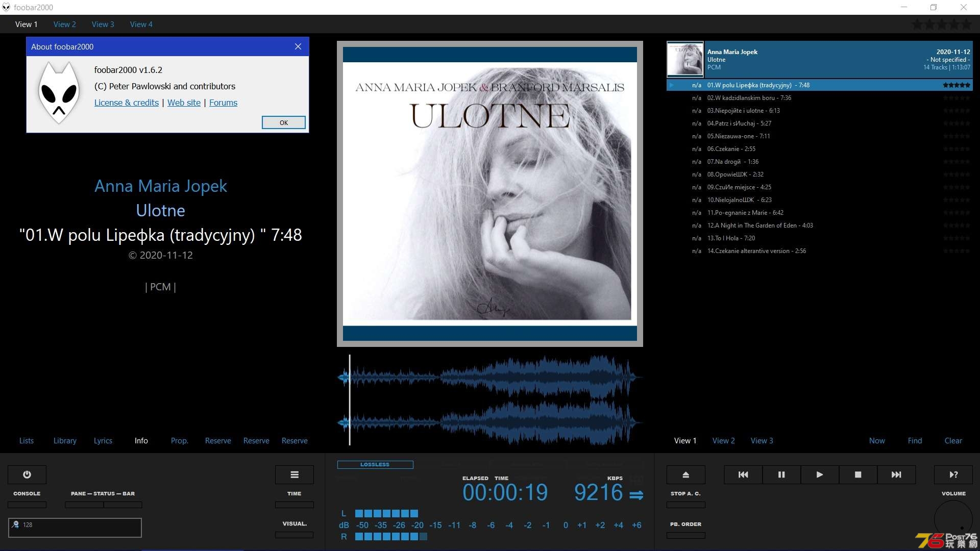Screen dimensions: 980x551
Task: Toggle the VISUAL. bar button
Action: click(x=295, y=535)
